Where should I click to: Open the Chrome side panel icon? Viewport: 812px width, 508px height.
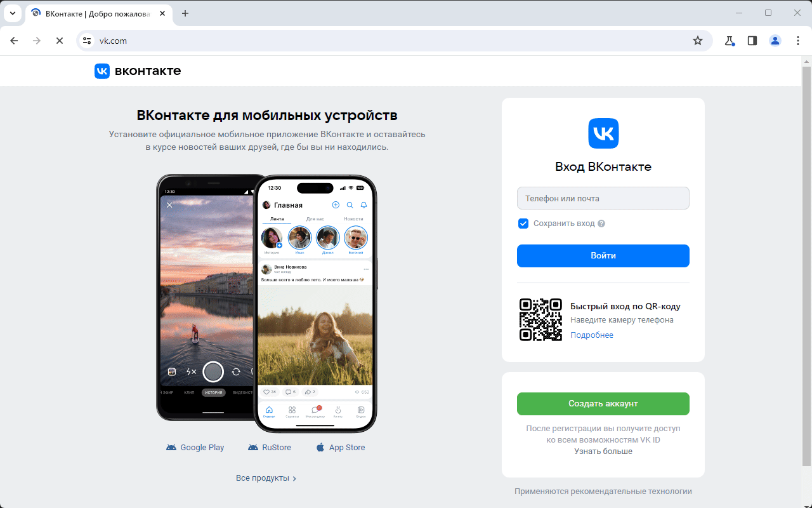coord(752,41)
